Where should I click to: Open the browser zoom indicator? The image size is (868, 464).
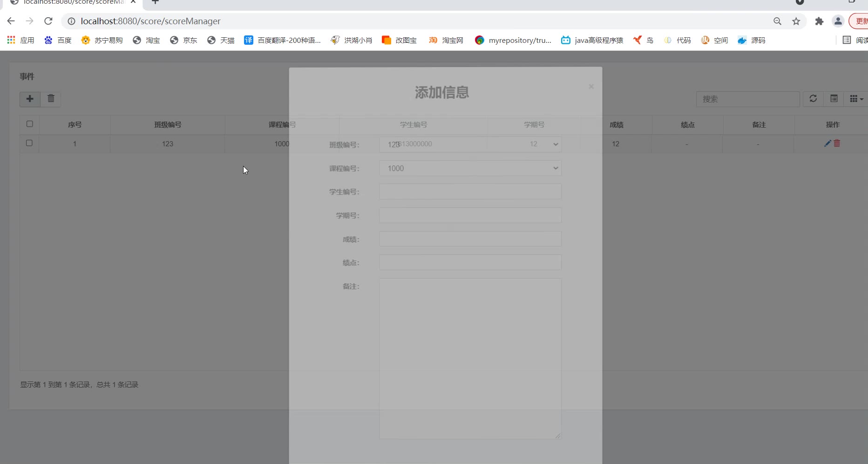click(x=777, y=21)
